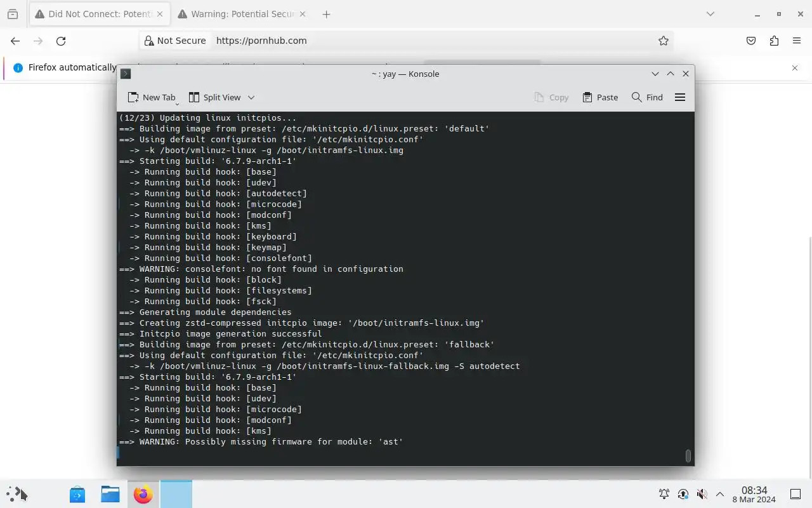Click the 'consolefont: no font found' warning line
Image resolution: width=812 pixels, height=508 pixels.
[x=261, y=269]
